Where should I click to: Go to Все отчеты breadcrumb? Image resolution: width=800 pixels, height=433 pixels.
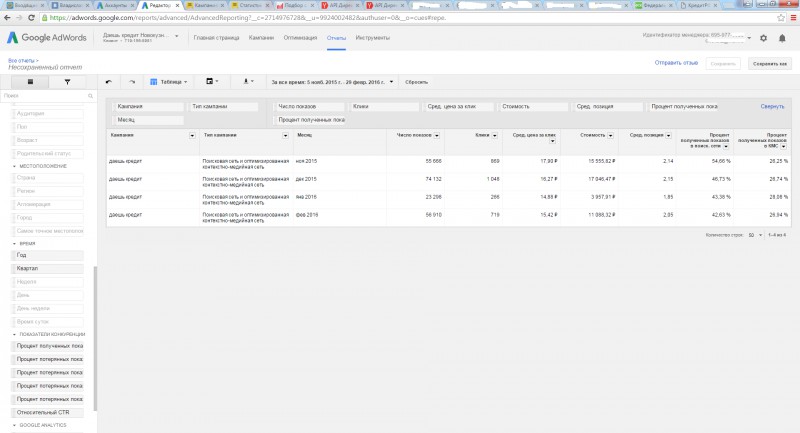(x=21, y=61)
